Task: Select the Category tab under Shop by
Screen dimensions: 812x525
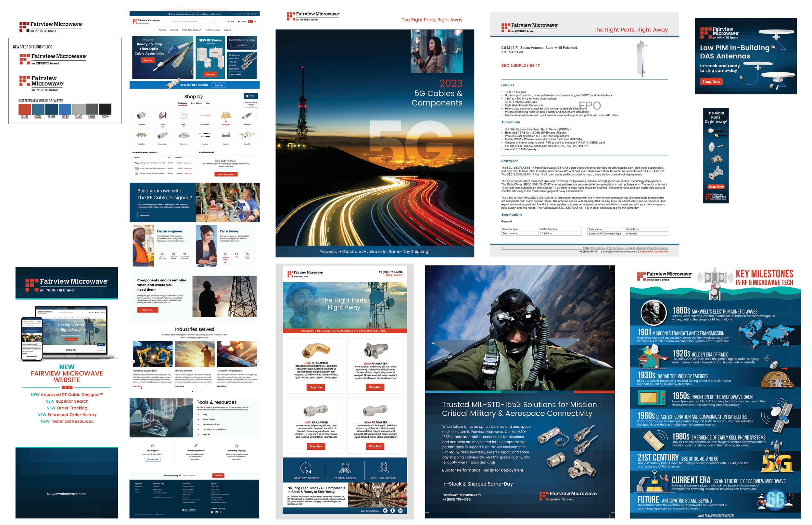Action: click(183, 103)
